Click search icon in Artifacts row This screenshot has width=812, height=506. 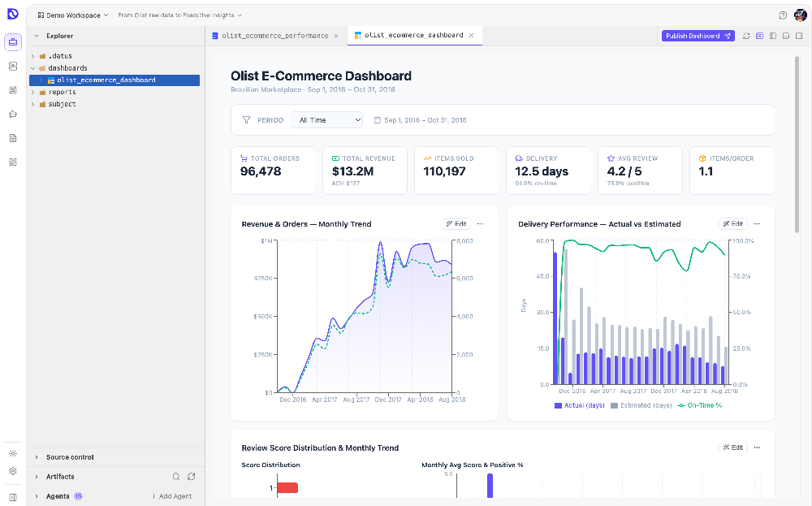(176, 477)
